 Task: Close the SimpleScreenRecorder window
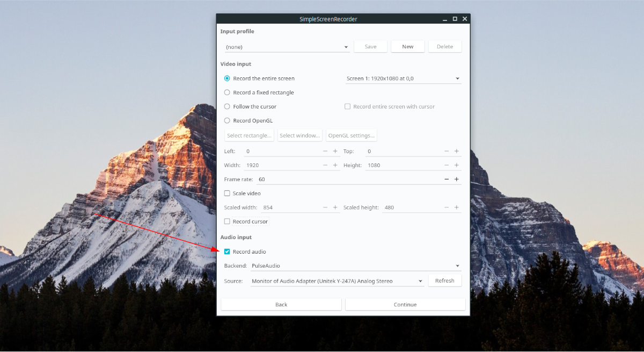[465, 19]
